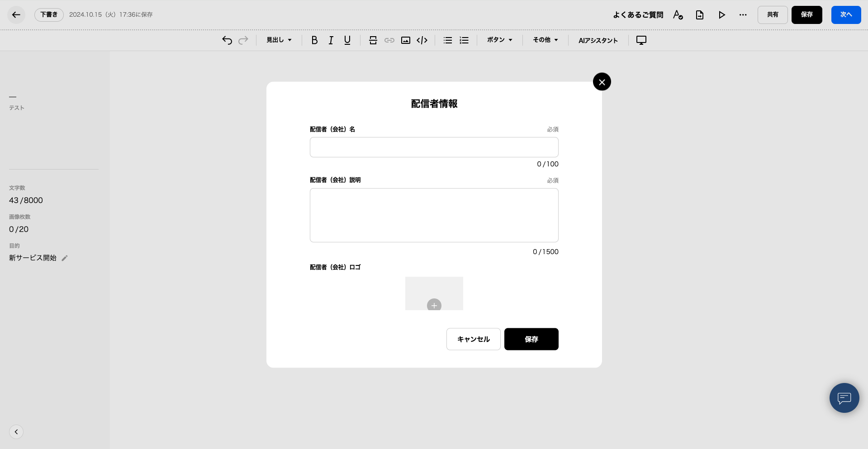Image resolution: width=868 pixels, height=449 pixels.
Task: Insert embed code with the code icon
Action: (x=422, y=40)
